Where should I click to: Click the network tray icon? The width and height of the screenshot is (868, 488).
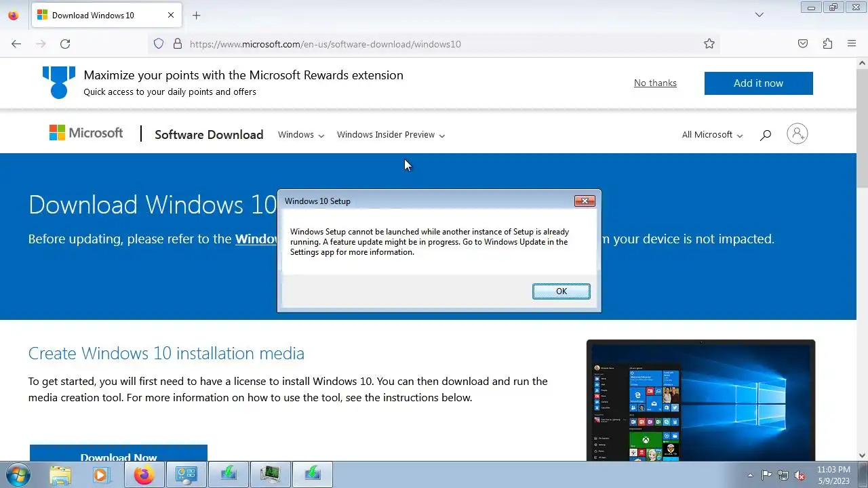point(783,475)
